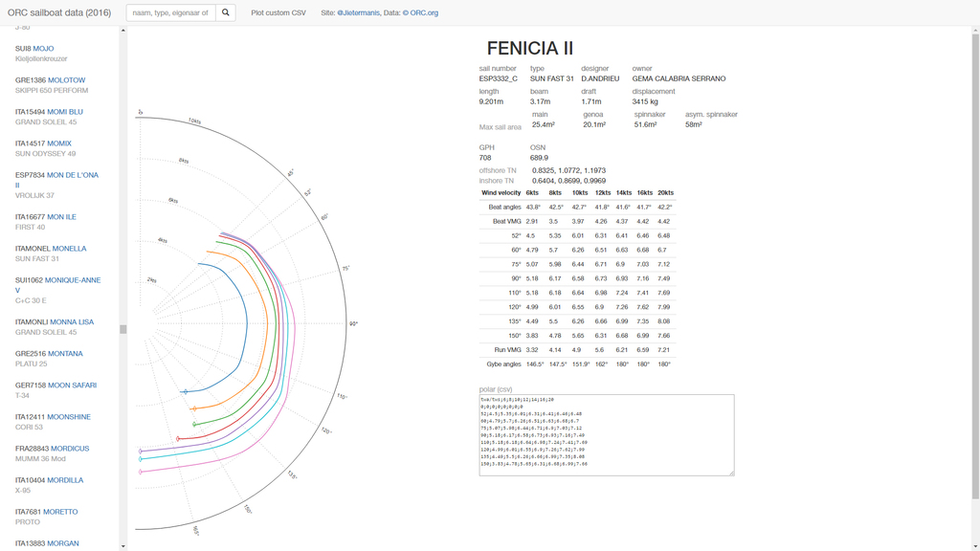Select the MORGAN boat entry
This screenshot has height=551, width=980.
(63, 543)
